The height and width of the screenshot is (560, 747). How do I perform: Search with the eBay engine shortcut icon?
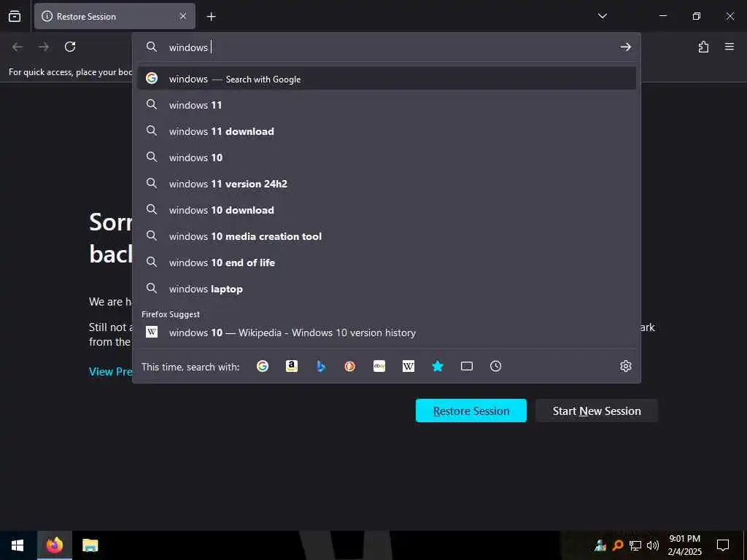379,366
